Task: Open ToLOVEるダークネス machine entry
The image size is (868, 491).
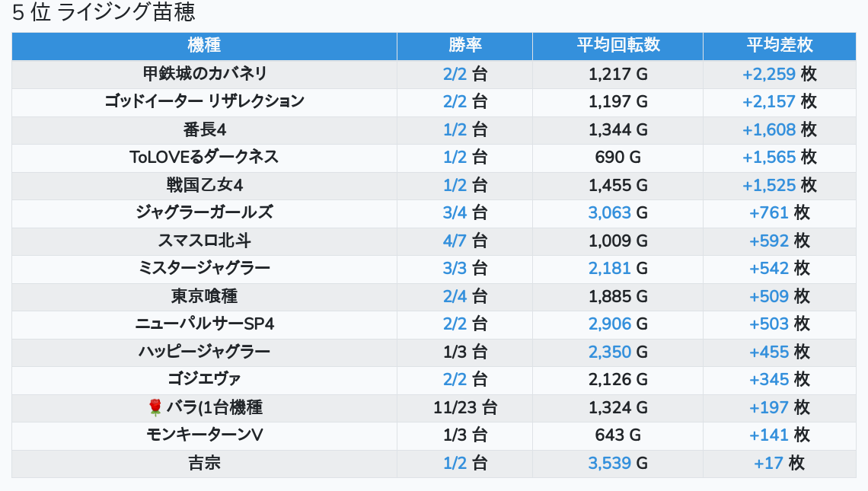Action: pos(204,157)
